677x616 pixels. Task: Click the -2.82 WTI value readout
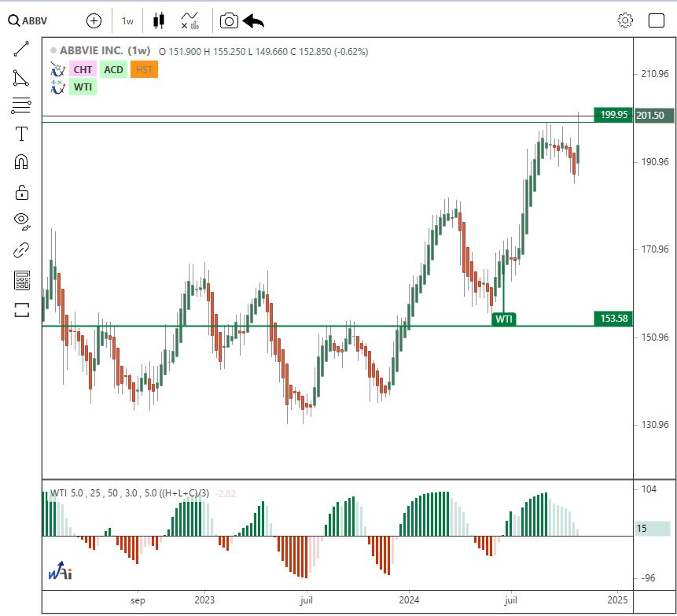pos(225,493)
